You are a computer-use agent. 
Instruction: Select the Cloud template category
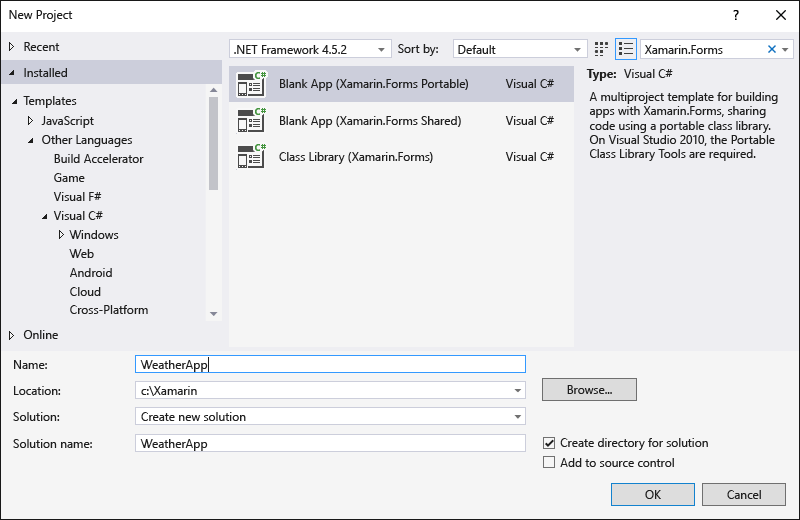click(x=85, y=292)
